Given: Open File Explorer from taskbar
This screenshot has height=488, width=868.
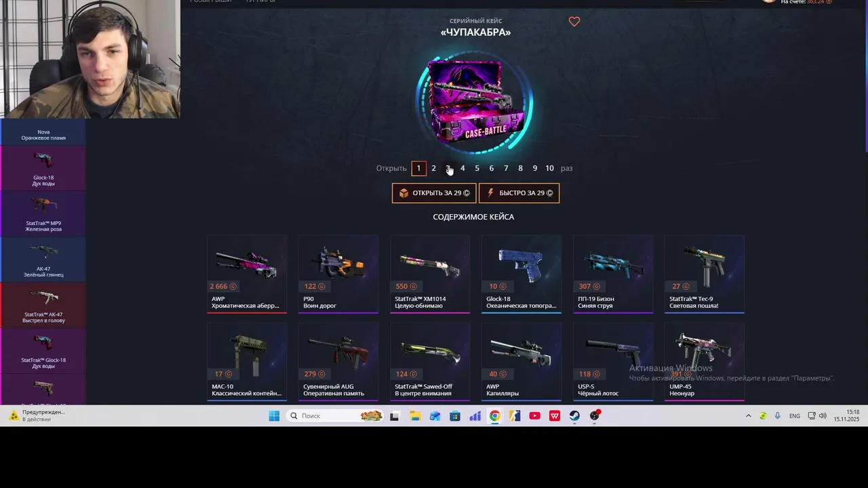Looking at the screenshot, I should tap(415, 415).
